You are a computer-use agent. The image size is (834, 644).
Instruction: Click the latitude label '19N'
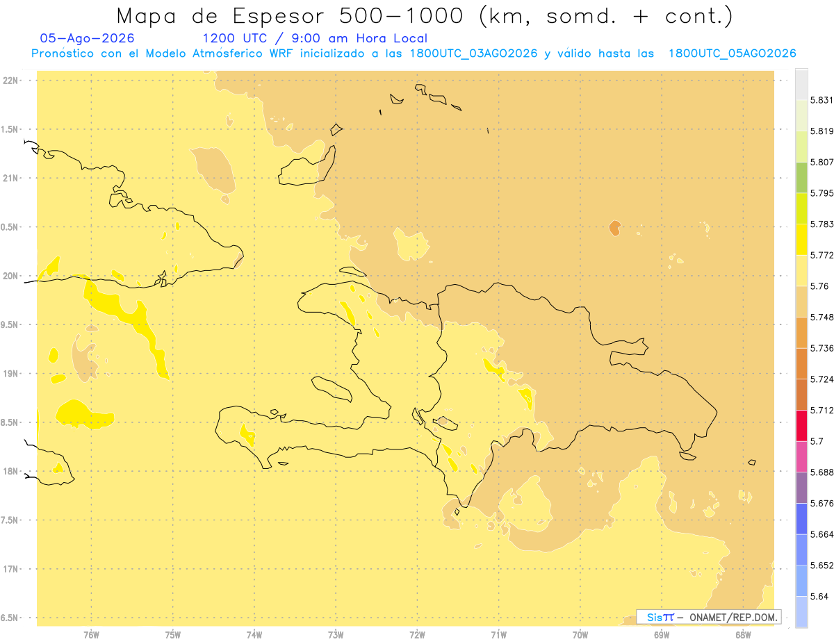pos(10,374)
